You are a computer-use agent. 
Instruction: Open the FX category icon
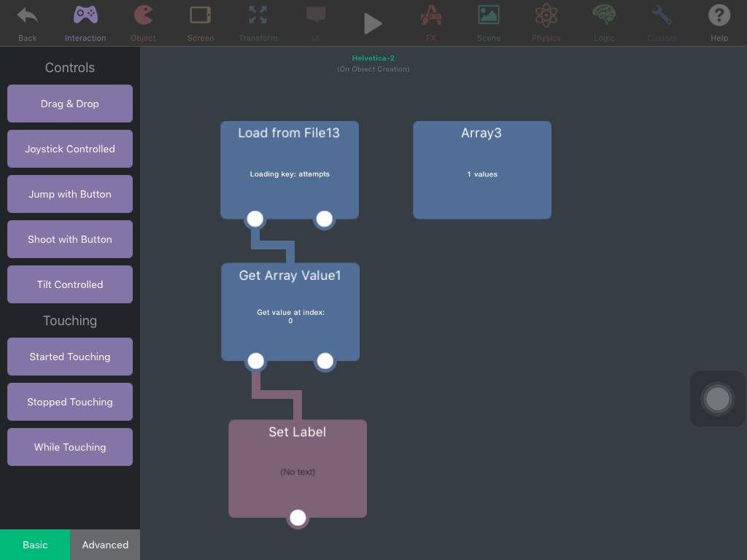coord(431,16)
